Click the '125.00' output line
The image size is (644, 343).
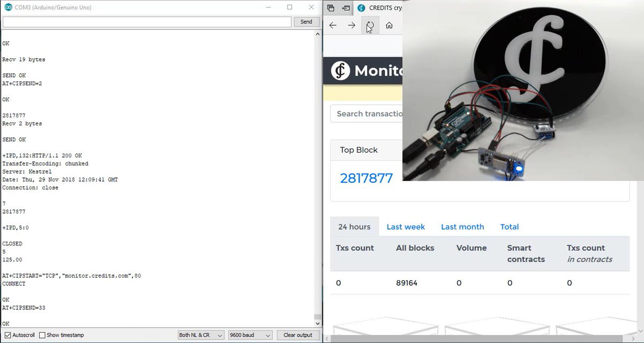coord(12,259)
